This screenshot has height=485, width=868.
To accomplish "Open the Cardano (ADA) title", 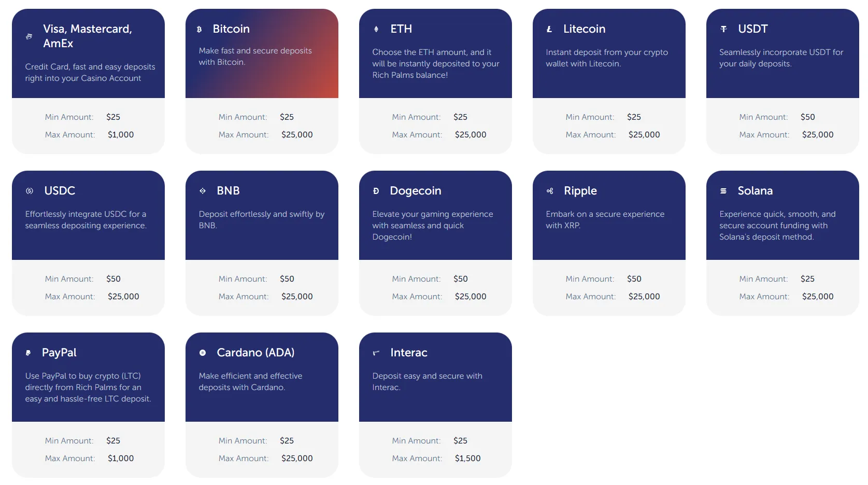I will 255,353.
